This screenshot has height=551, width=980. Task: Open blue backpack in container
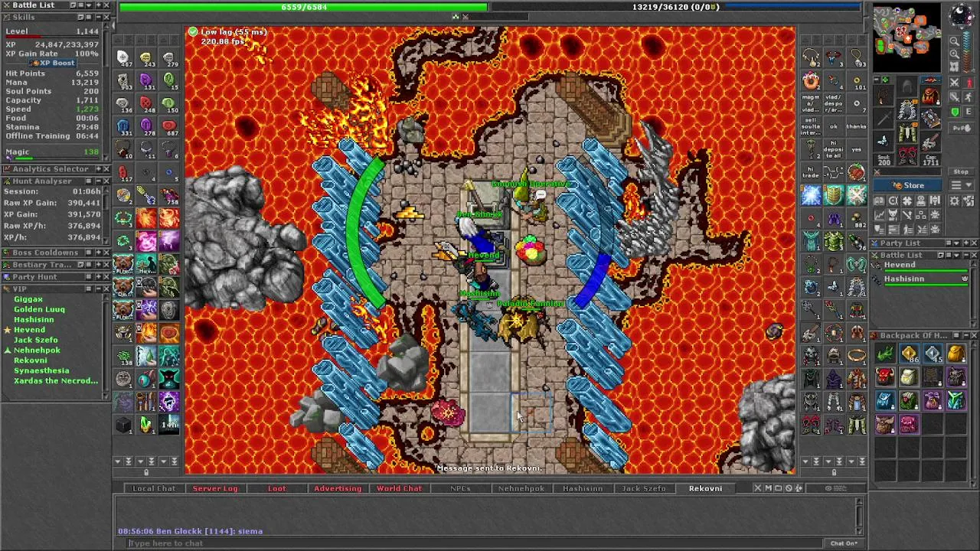tap(885, 400)
